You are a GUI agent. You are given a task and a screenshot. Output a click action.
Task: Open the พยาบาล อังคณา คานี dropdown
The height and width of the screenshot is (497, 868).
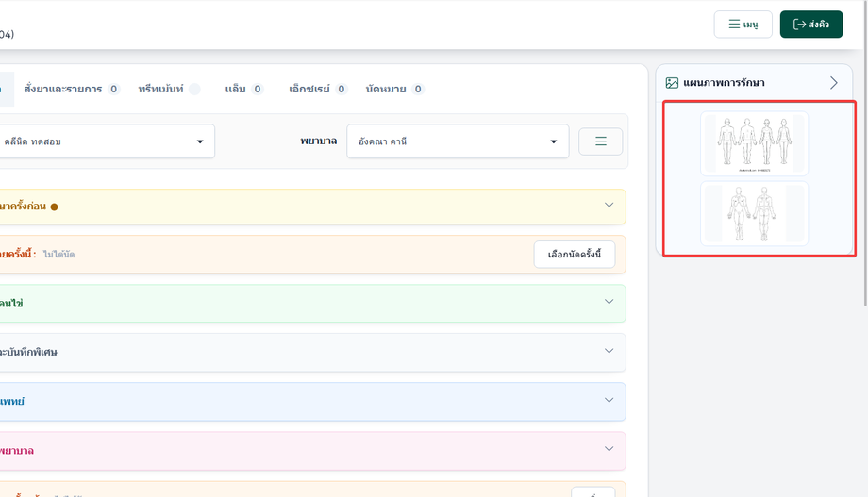(x=458, y=141)
